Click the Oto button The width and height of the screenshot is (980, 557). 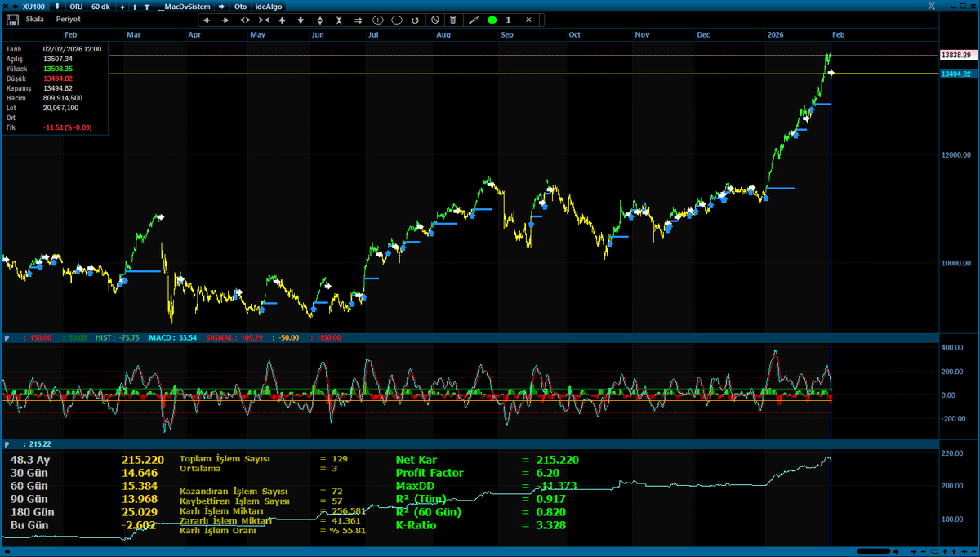(241, 7)
